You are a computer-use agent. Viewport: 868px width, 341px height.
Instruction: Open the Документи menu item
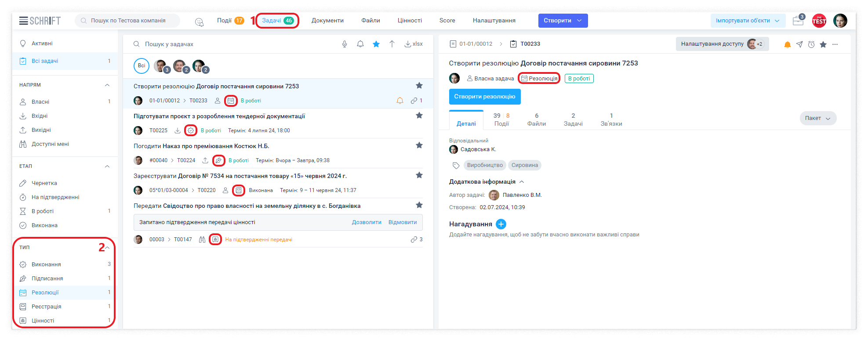coord(327,21)
